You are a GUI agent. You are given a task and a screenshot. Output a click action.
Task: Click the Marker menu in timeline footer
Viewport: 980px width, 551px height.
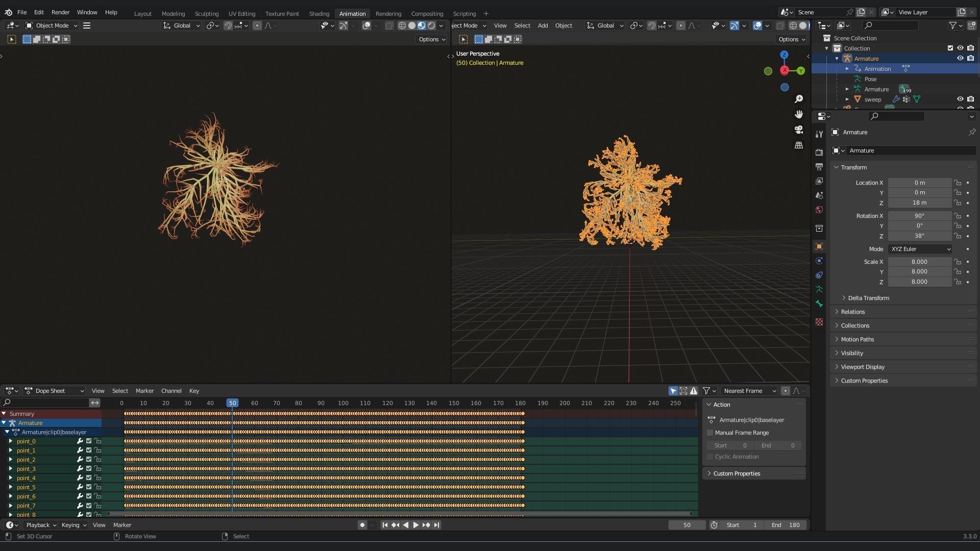tap(122, 525)
